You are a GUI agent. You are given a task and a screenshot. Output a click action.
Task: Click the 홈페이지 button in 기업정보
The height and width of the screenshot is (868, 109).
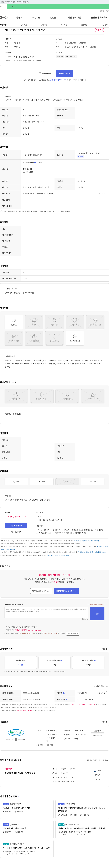(98, 731)
